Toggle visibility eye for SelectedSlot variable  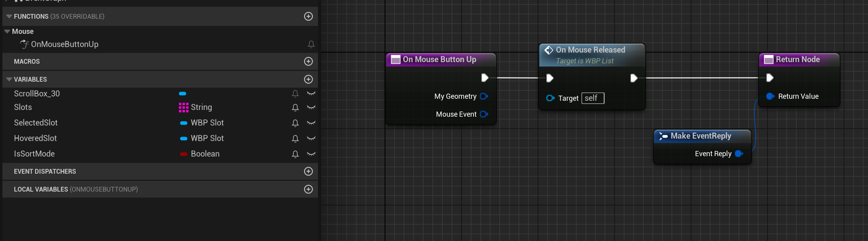[x=311, y=123]
